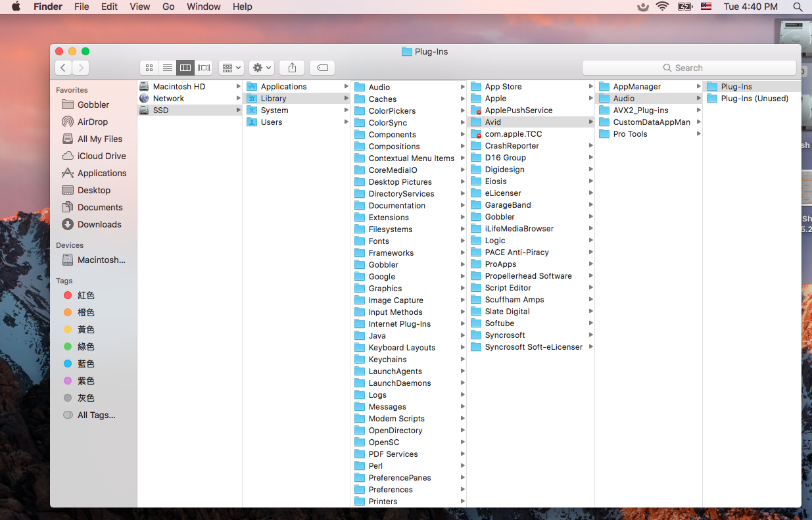Expand the AVX2_Plug-ins folder arrow
812x520 pixels.
click(x=699, y=110)
